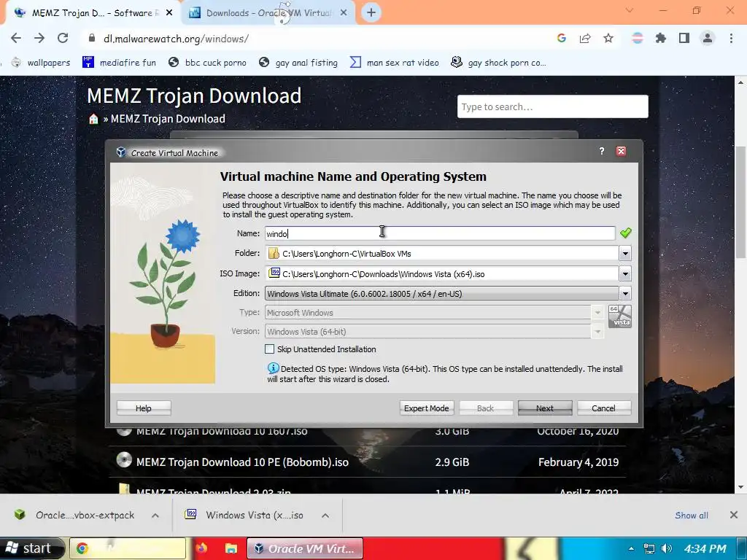Screen dimensions: 747x560
Task: Open the Edition dropdown list
Action: click(x=625, y=294)
